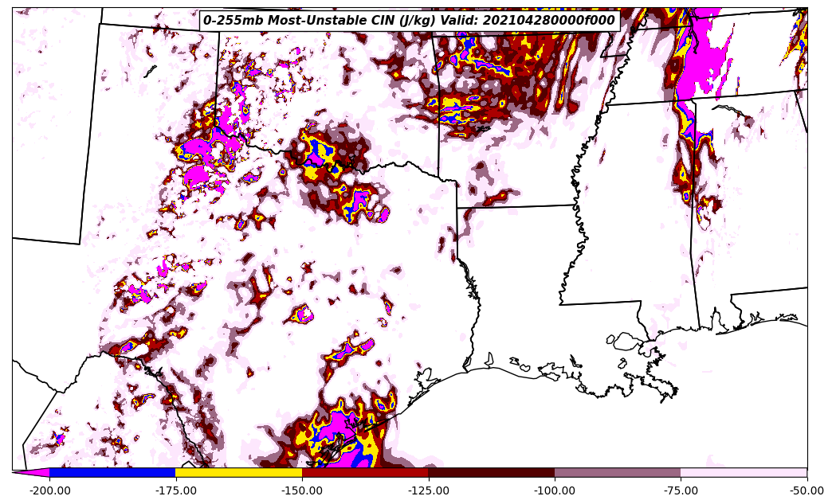Select the blue colorbar segment
This screenshot has width=832, height=504.
tap(112, 472)
